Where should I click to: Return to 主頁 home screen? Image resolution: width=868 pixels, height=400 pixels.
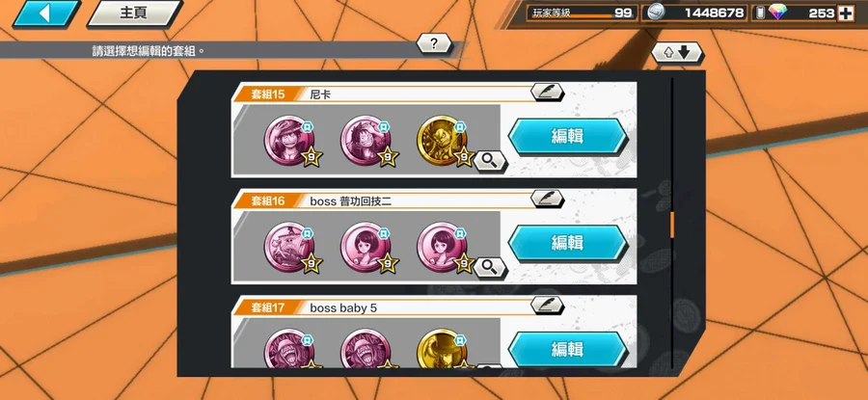tap(134, 13)
